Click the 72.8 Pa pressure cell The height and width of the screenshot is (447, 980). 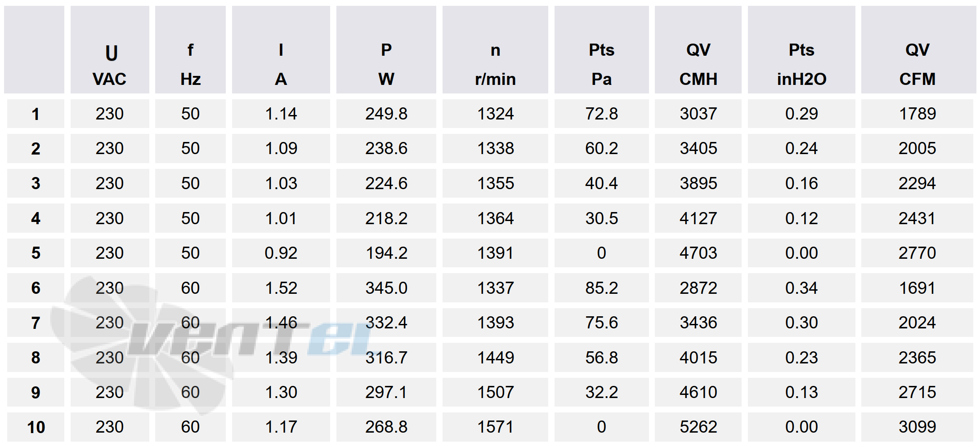click(601, 114)
